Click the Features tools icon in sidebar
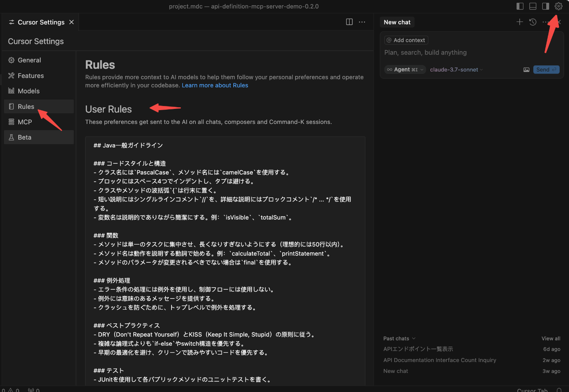Viewport: 569px width, 392px height. click(11, 76)
